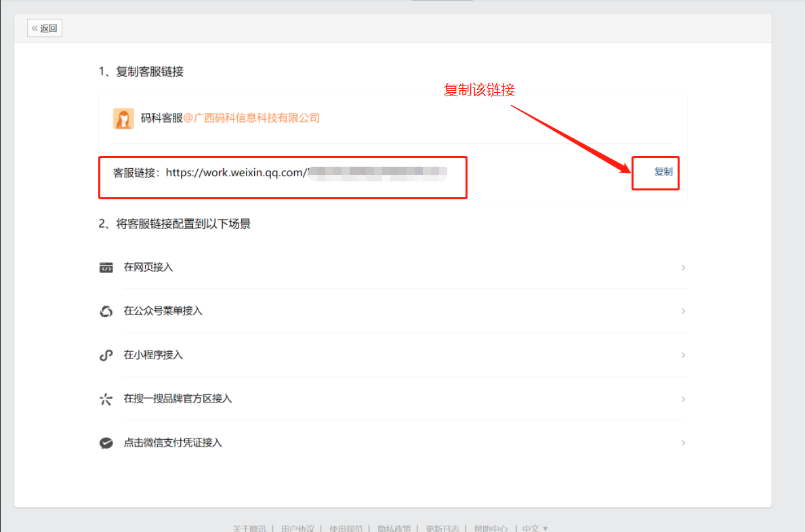The width and height of the screenshot is (805, 532).
Task: Open the 在小程序接入 row arrow
Action: coord(683,355)
